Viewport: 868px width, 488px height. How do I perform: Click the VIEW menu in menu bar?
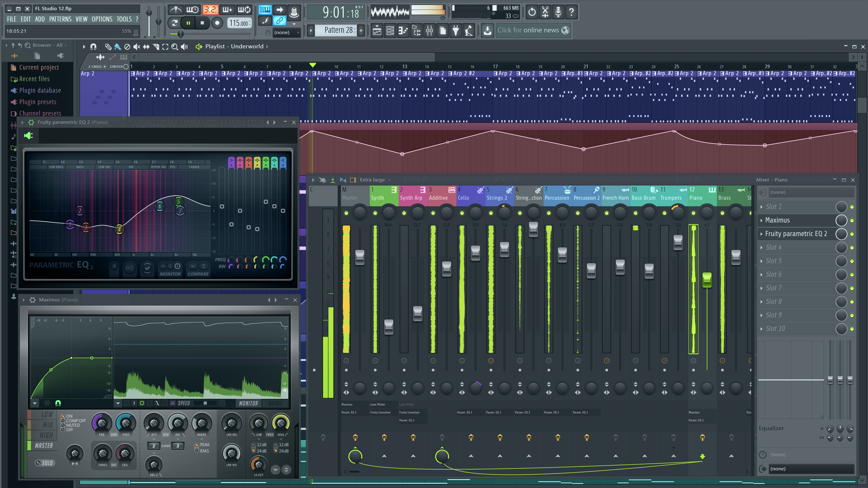click(82, 19)
